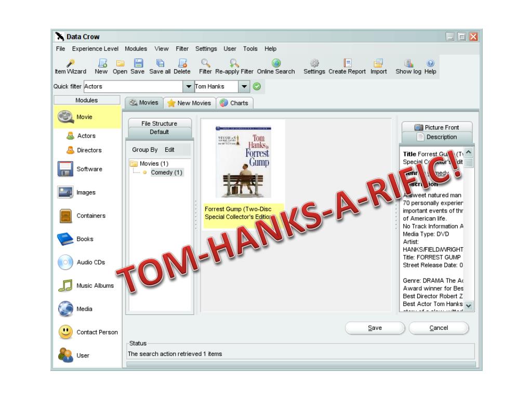Open the User menu

click(230, 48)
